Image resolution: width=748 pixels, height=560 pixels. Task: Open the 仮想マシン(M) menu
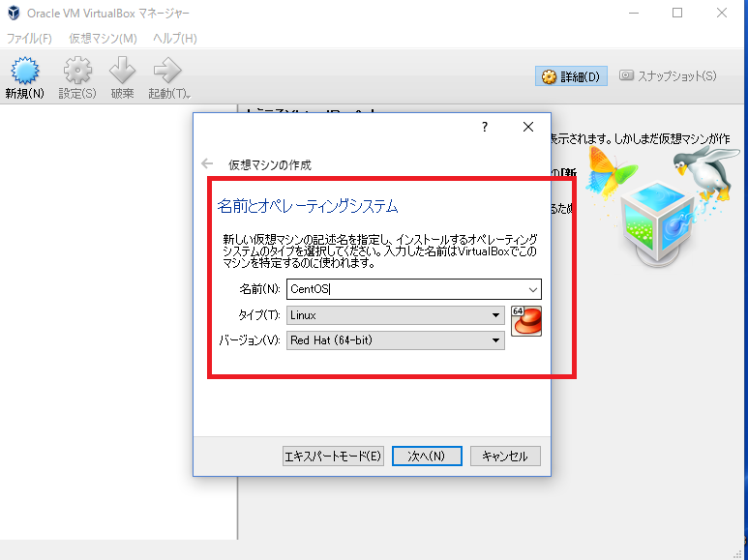[x=103, y=38]
